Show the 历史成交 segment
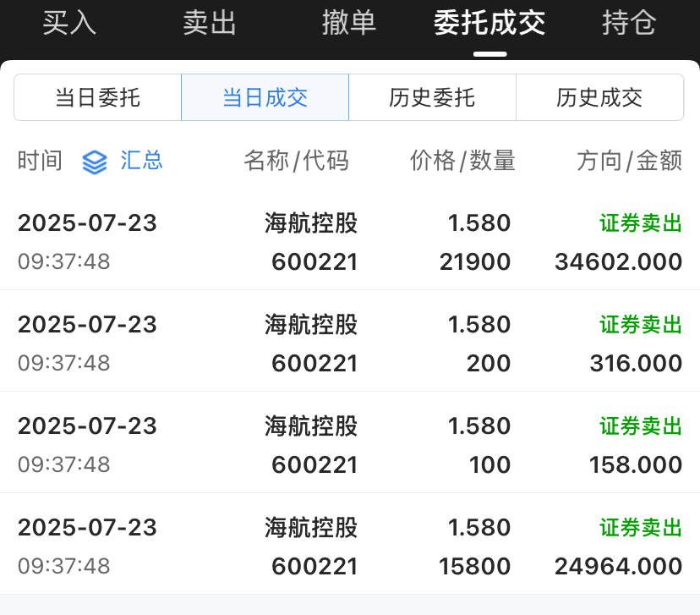The height and width of the screenshot is (615, 700). pyautogui.click(x=599, y=97)
